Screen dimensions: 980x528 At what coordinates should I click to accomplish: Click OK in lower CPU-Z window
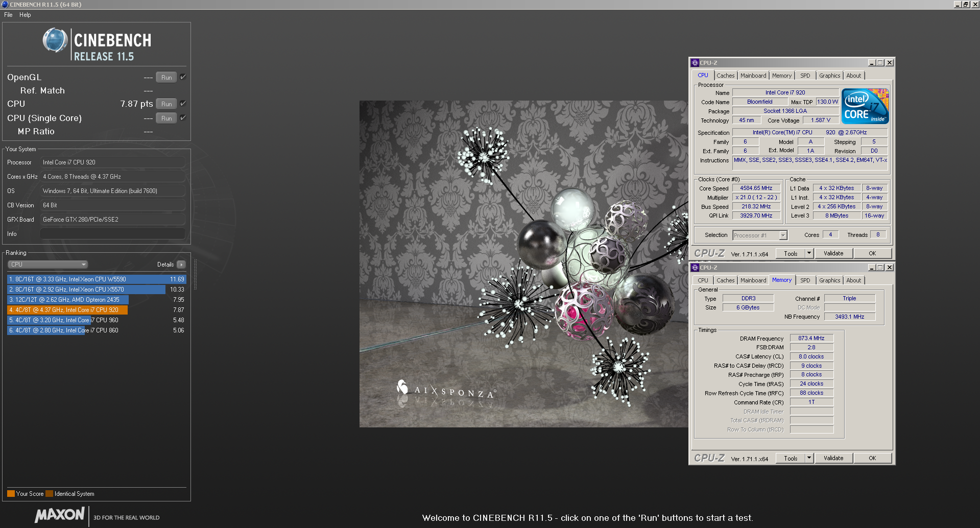(x=872, y=458)
